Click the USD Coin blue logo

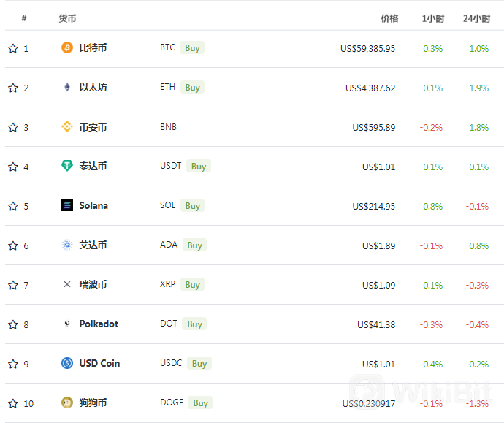(67, 363)
